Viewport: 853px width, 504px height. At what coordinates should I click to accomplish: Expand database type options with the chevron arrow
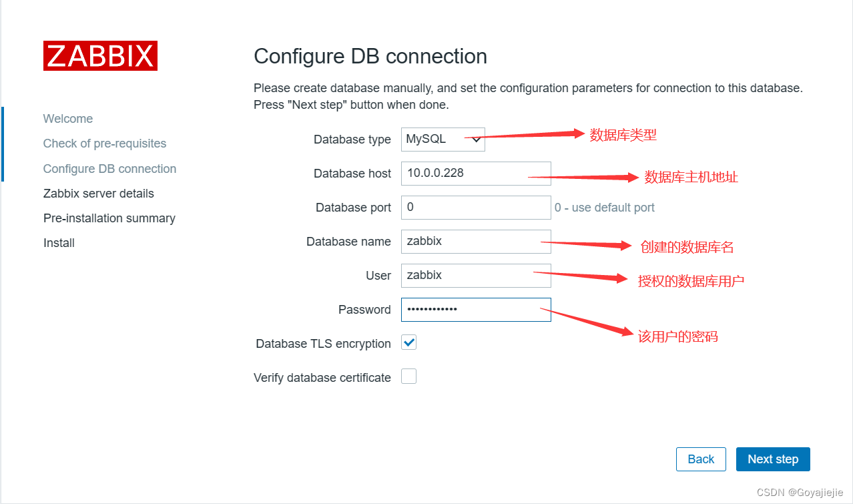click(x=475, y=140)
